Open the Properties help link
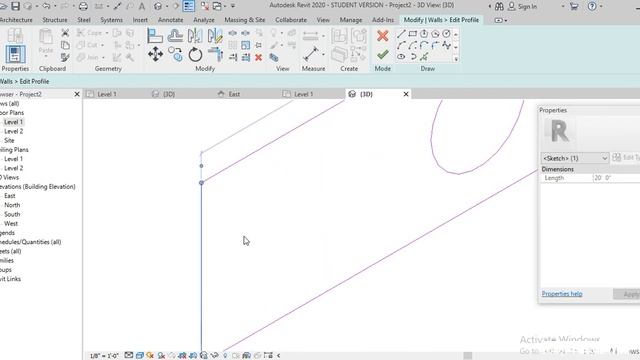The width and height of the screenshot is (640, 360). pos(562,293)
